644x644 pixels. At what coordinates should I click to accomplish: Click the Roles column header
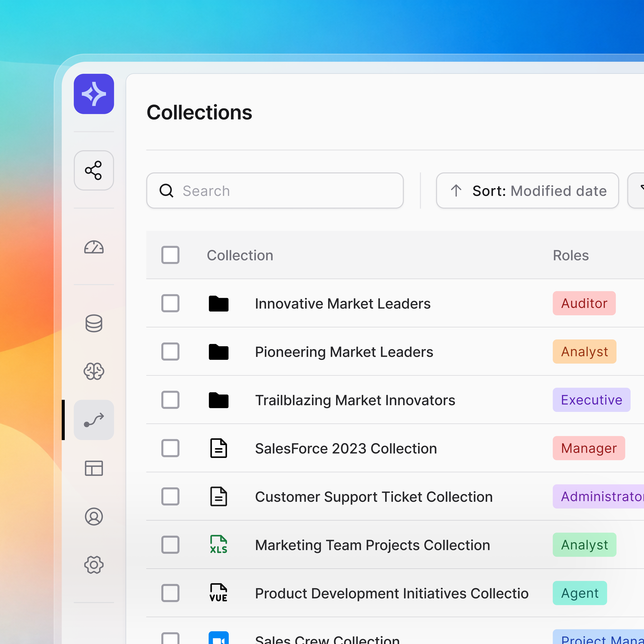[x=571, y=255]
